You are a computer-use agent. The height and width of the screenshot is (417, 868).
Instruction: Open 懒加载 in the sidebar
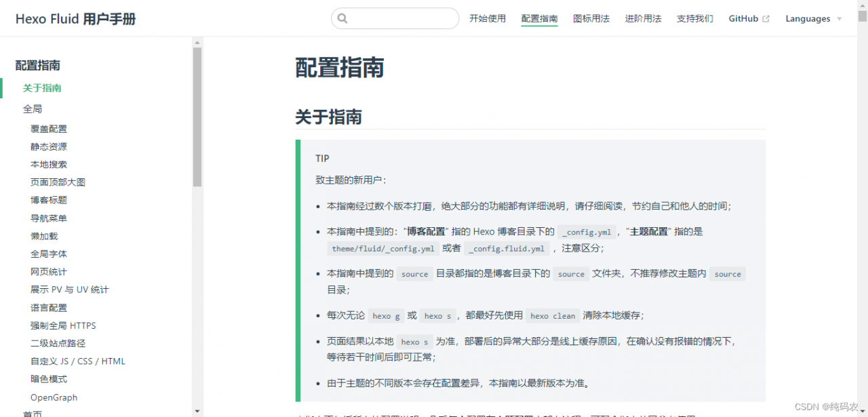(x=44, y=236)
